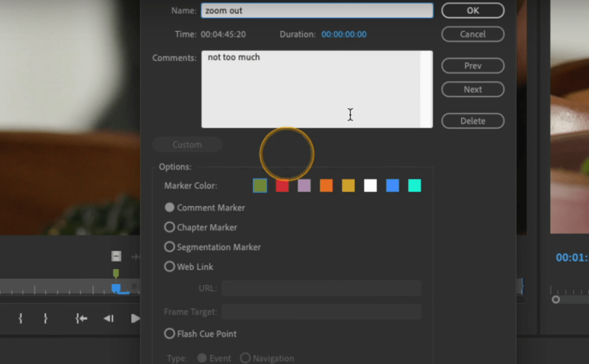Cancel the marker dialog
The height and width of the screenshot is (364, 589).
tap(473, 34)
